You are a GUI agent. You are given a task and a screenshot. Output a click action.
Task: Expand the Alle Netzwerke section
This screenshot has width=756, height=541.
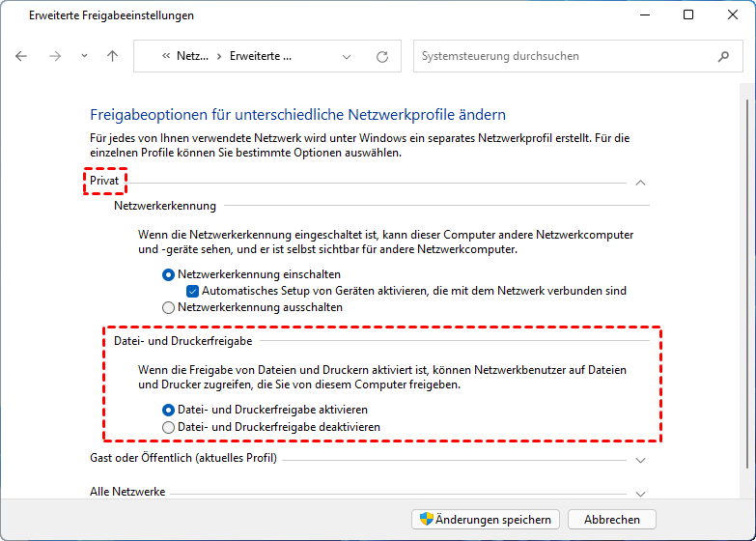coord(640,493)
